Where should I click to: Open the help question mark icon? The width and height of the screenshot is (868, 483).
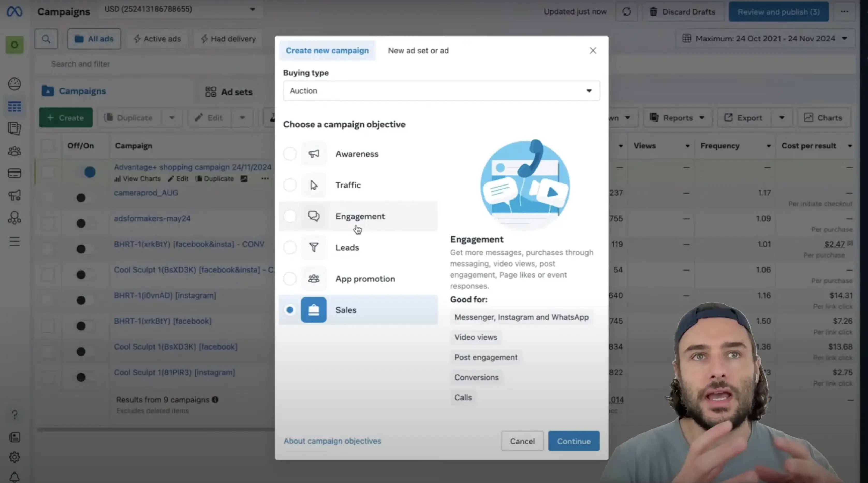tap(14, 415)
